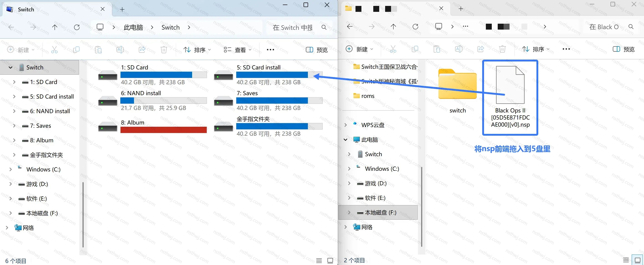The width and height of the screenshot is (644, 265).
Task: Add new tab in Switch window
Action: (x=122, y=9)
